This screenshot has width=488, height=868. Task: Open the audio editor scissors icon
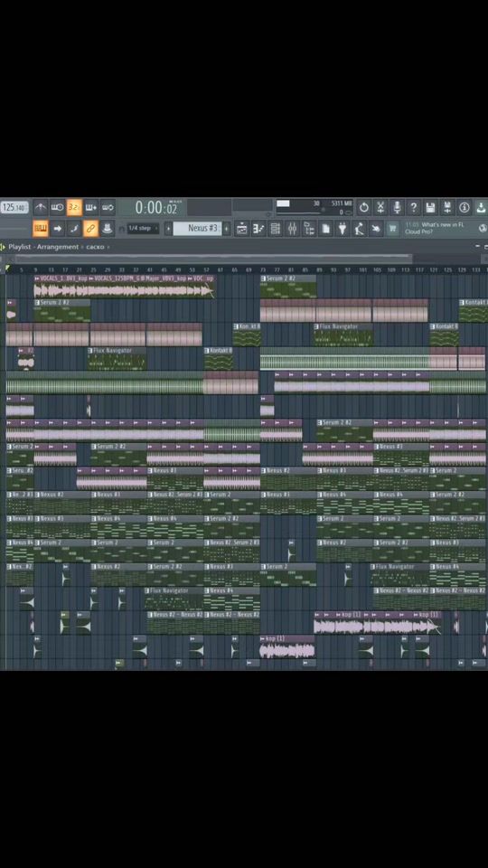[380, 208]
